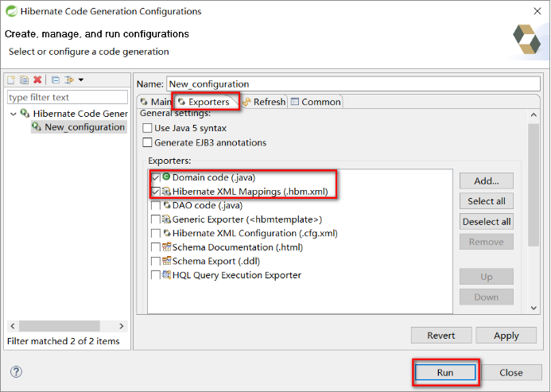Switch to the Main tab
The height and width of the screenshot is (392, 551).
click(x=156, y=102)
